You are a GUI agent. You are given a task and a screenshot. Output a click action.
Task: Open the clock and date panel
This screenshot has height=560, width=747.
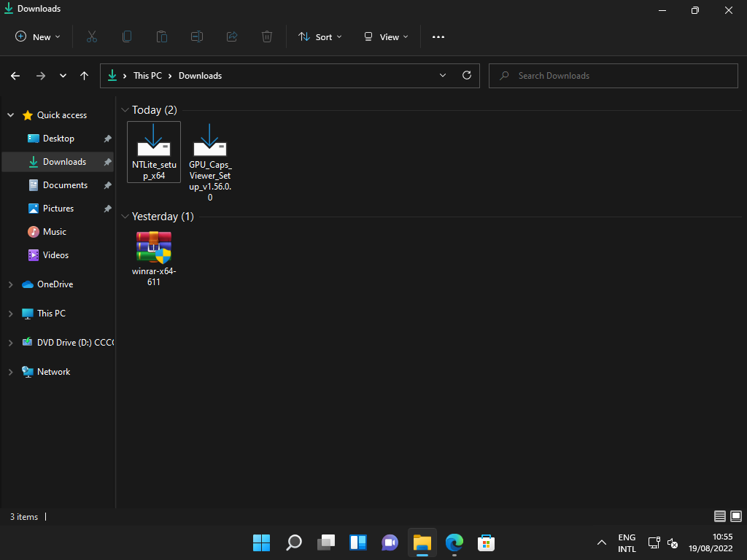click(x=711, y=542)
